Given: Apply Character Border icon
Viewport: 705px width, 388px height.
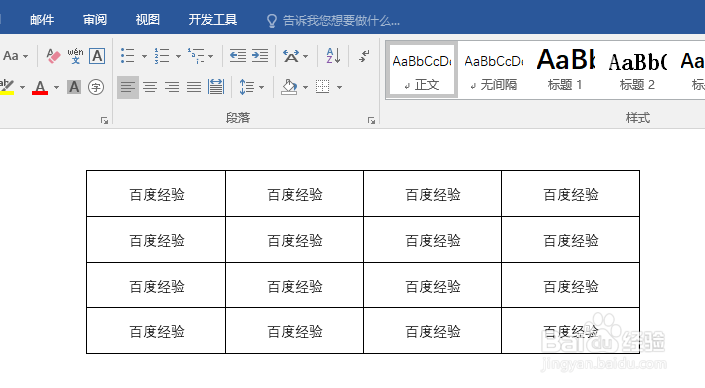Looking at the screenshot, I should point(97,56).
